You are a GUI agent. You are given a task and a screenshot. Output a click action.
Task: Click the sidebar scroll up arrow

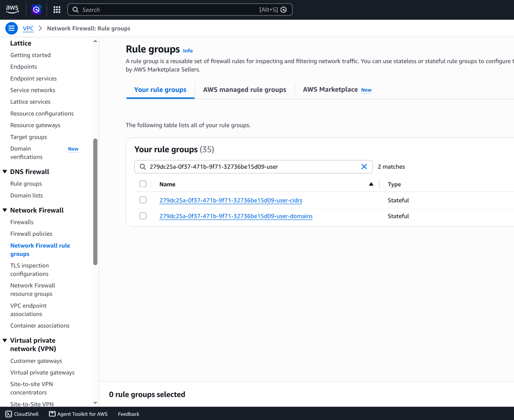[95, 41]
